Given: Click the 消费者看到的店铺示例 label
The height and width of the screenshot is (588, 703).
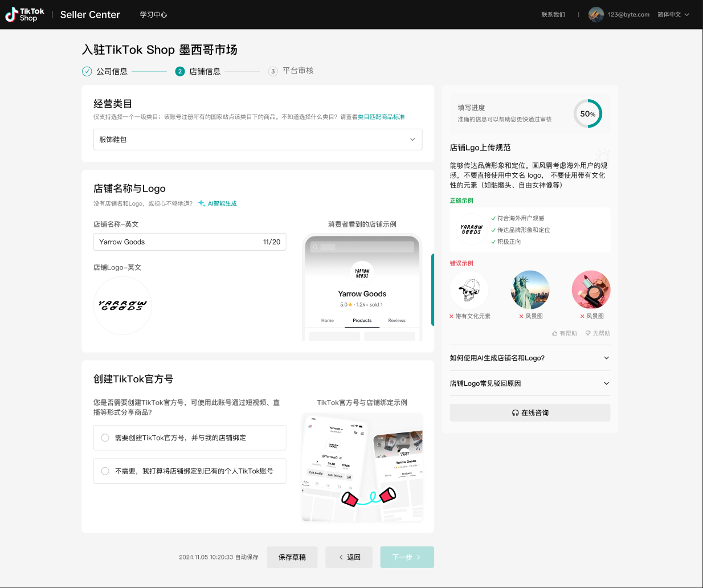Looking at the screenshot, I should point(362,224).
